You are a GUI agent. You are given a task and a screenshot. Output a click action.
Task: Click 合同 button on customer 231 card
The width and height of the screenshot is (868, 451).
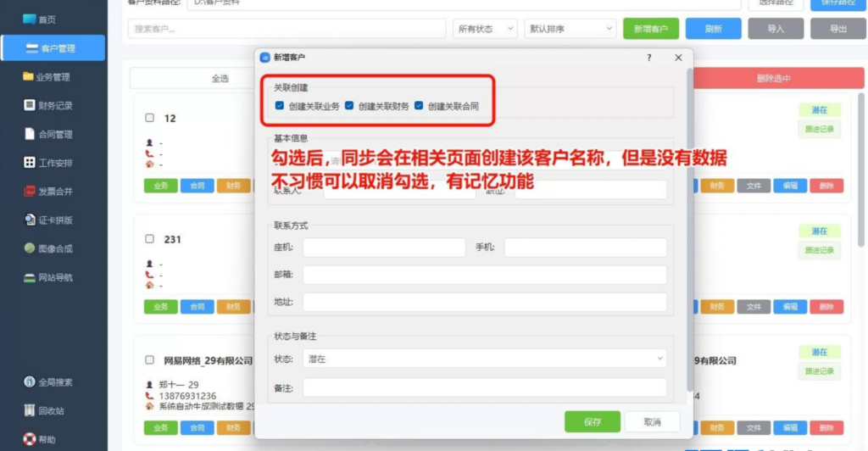click(x=197, y=307)
